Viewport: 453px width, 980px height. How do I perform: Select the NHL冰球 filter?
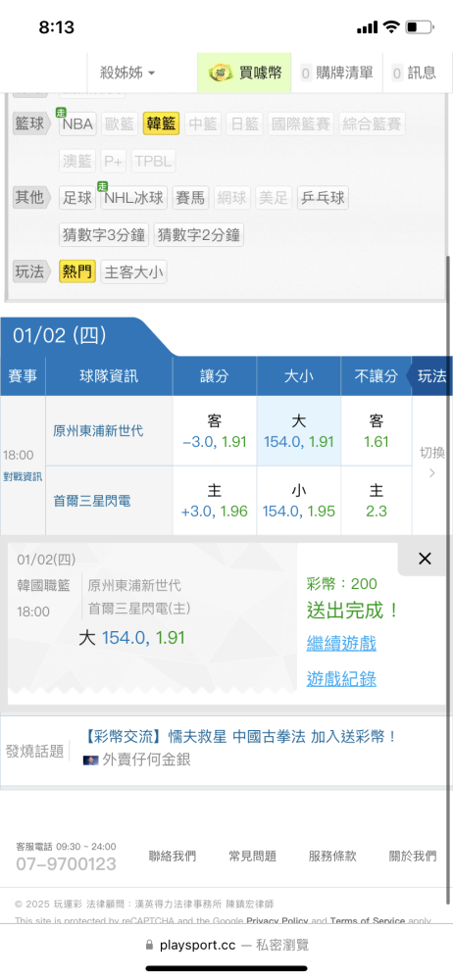[x=134, y=198]
